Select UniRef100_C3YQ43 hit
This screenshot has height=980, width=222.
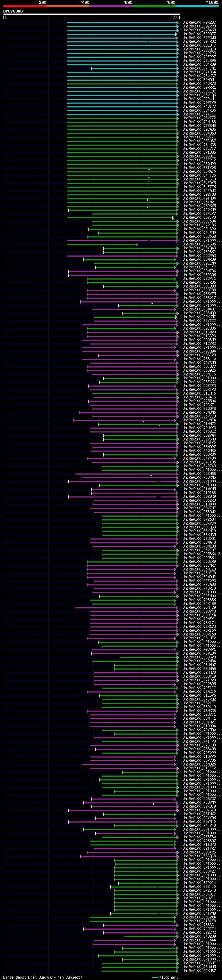coord(199,248)
